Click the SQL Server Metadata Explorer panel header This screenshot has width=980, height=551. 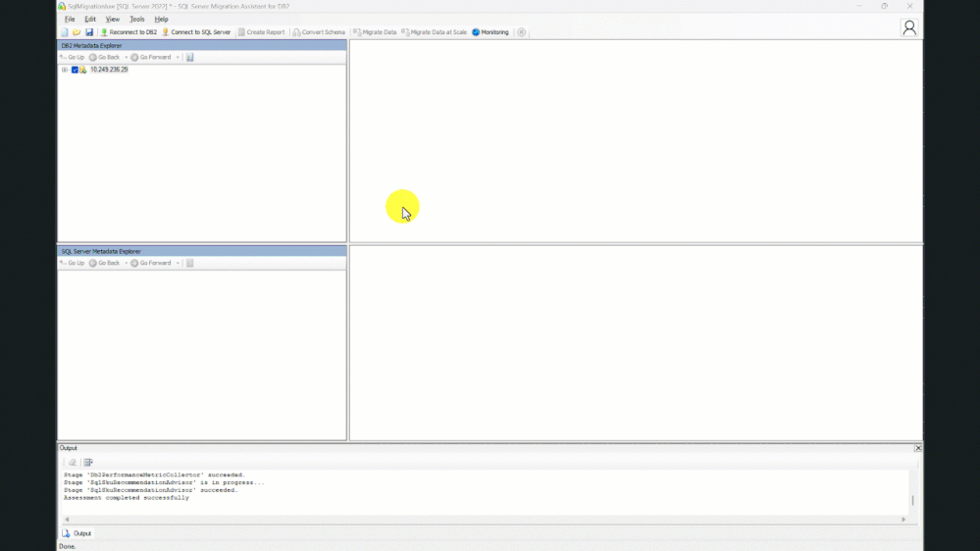pos(202,251)
